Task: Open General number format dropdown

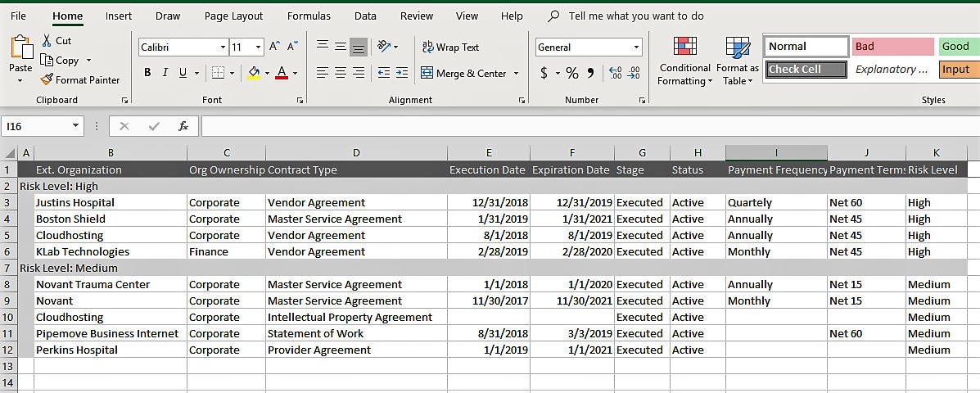Action: 637,47
